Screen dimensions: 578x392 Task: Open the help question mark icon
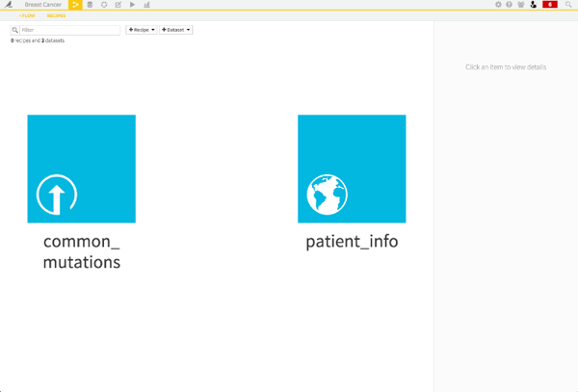(x=509, y=5)
